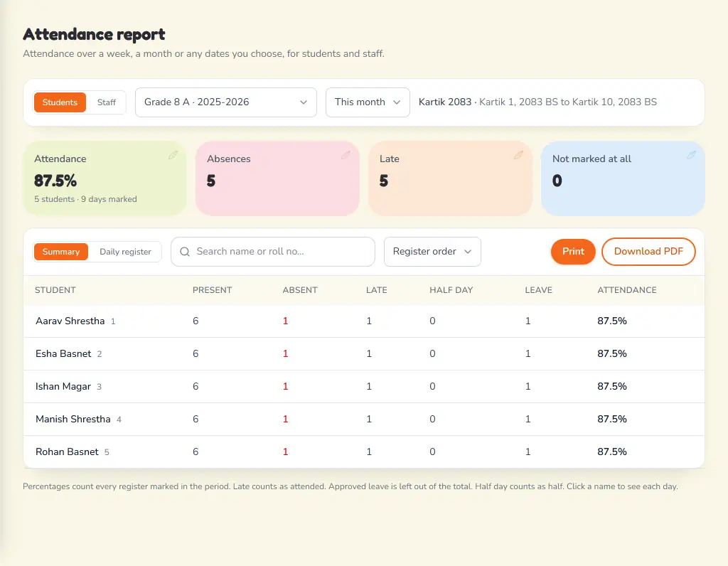Screen dimensions: 728x566
Task: Select the Summary tab
Action: pos(61,252)
